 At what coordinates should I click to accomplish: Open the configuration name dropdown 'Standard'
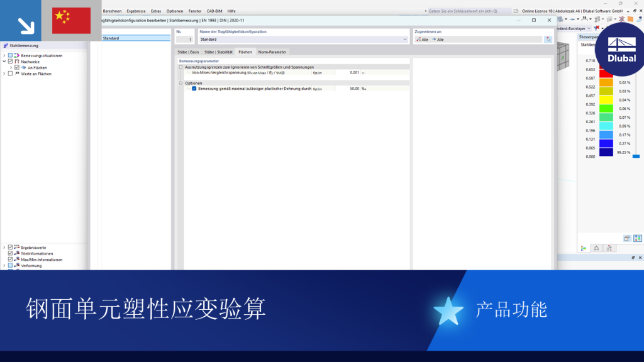click(x=404, y=40)
